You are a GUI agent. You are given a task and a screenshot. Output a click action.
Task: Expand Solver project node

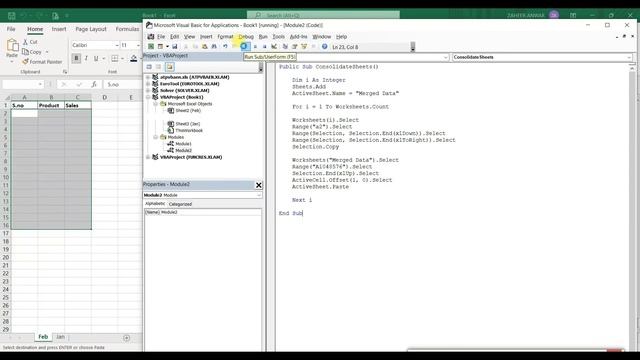(148, 90)
